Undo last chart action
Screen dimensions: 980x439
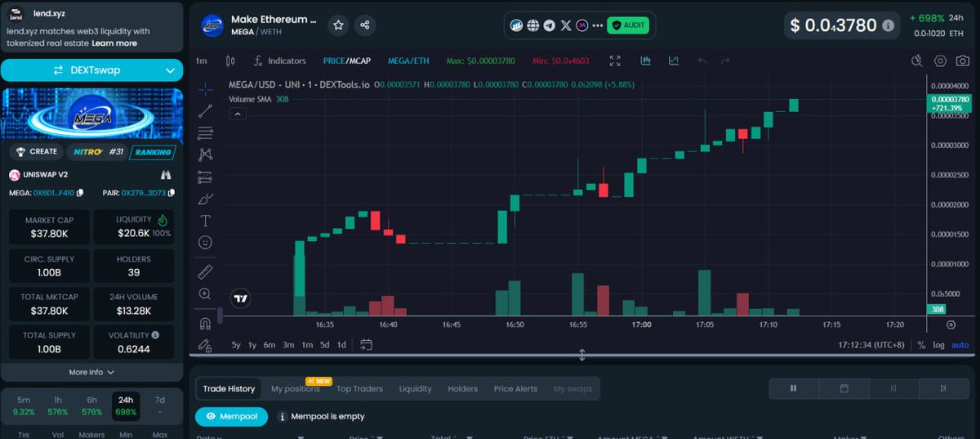click(x=701, y=60)
